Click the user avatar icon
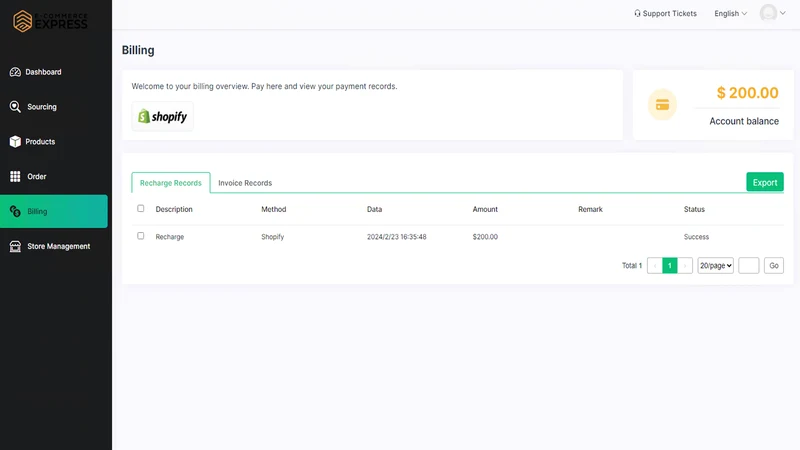800x450 pixels. click(768, 12)
